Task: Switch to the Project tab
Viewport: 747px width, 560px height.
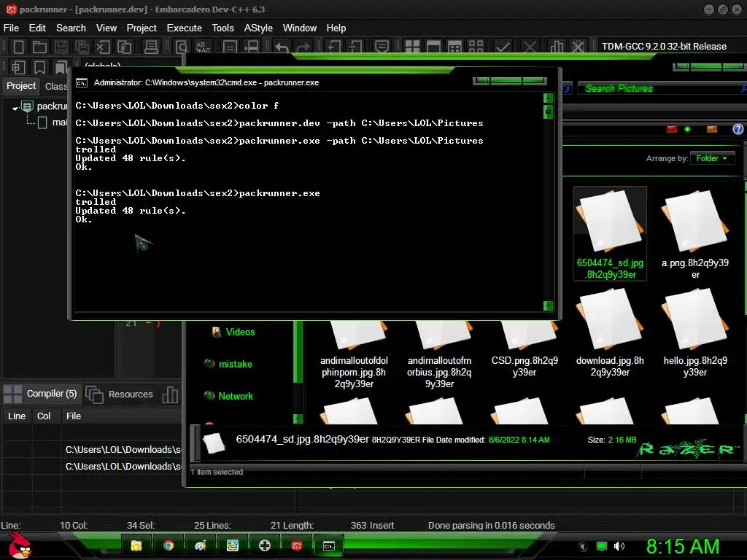Action: point(21,86)
